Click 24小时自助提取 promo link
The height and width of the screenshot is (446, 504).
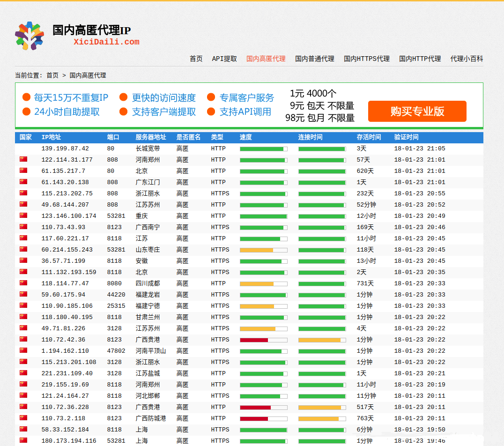tap(67, 111)
